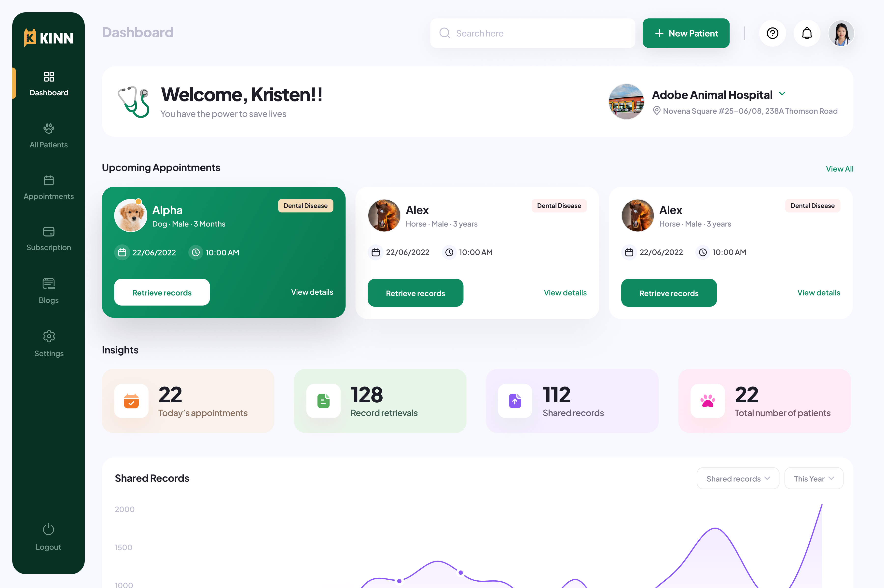The width and height of the screenshot is (884, 588).
Task: Click the Today's appointments orange calendar icon
Action: (131, 401)
